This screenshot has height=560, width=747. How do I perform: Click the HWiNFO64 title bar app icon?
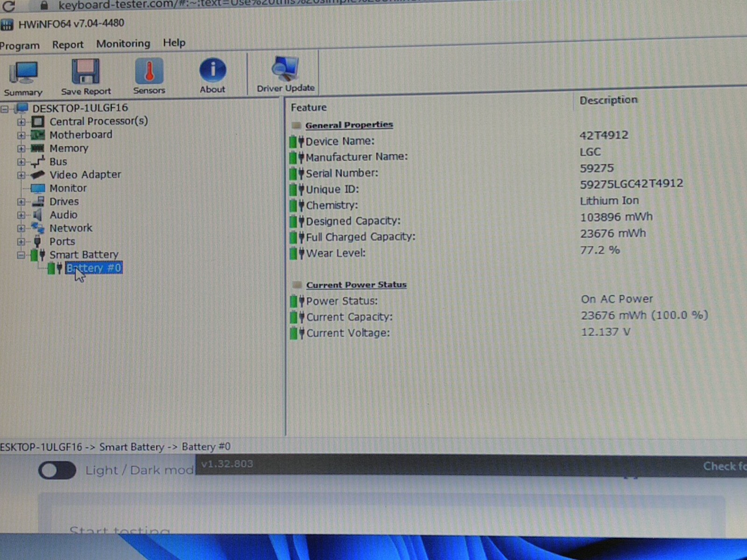(7, 24)
